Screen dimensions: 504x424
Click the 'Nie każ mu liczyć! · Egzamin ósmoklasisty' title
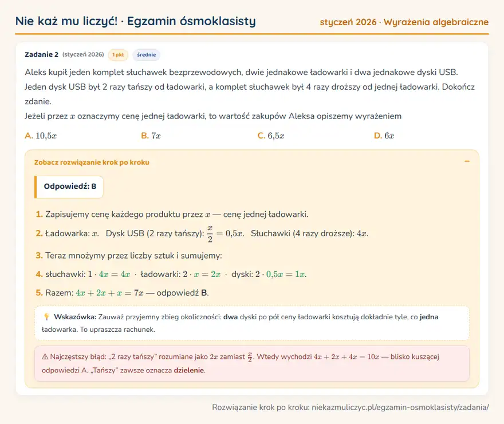(x=136, y=21)
